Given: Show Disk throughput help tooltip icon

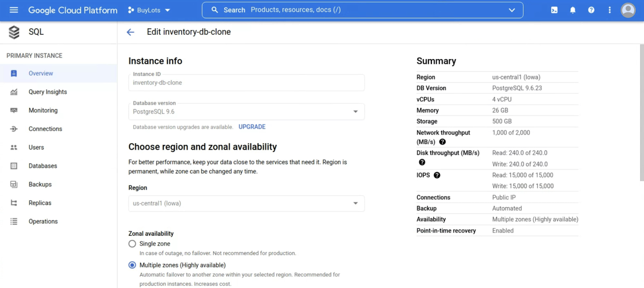Looking at the screenshot, I should point(422,162).
